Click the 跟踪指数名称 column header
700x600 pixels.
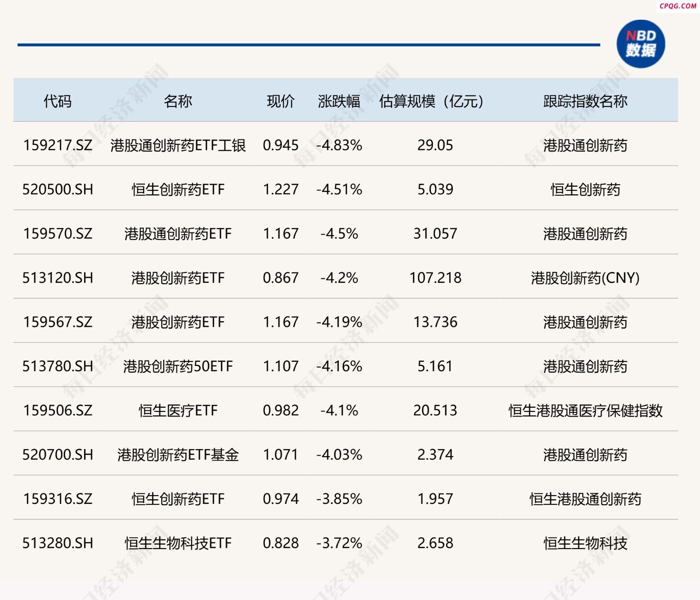click(x=585, y=101)
